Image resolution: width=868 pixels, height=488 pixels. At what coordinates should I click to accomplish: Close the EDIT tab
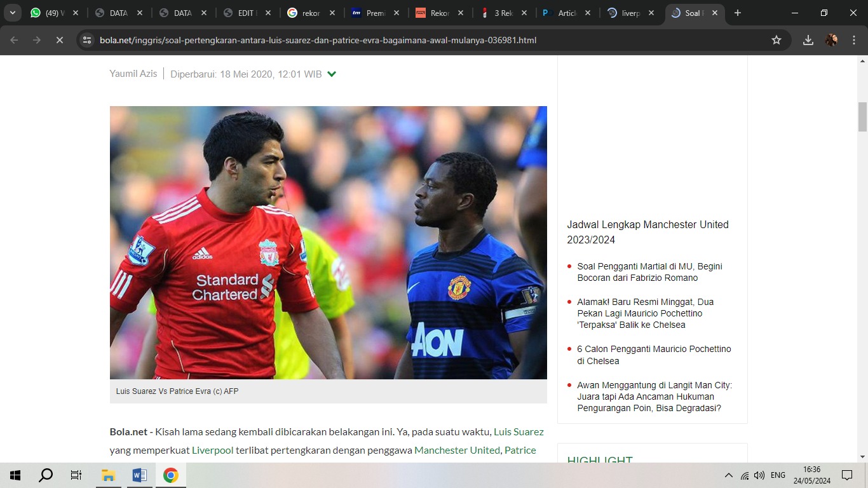pyautogui.click(x=268, y=13)
